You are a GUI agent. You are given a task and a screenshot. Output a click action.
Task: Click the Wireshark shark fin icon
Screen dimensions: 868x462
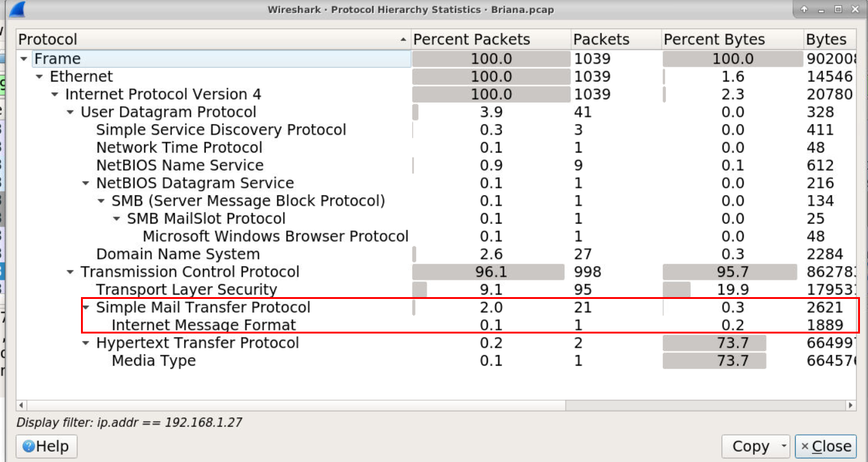click(x=18, y=9)
